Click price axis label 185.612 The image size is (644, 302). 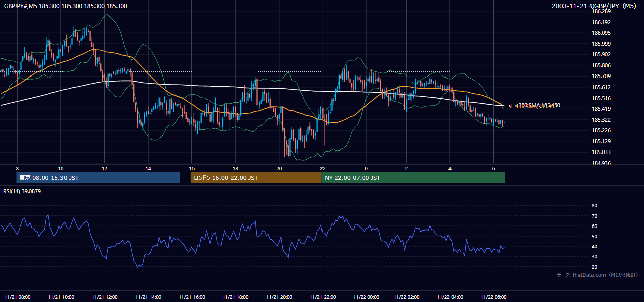click(602, 87)
